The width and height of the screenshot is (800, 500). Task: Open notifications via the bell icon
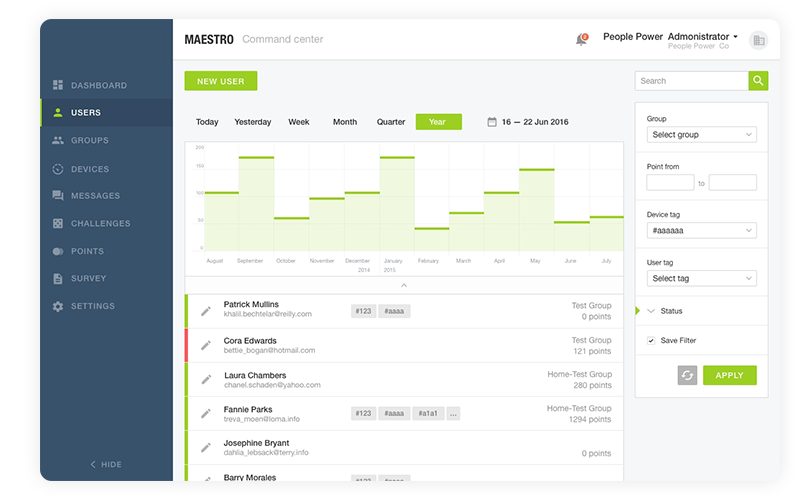pos(581,39)
